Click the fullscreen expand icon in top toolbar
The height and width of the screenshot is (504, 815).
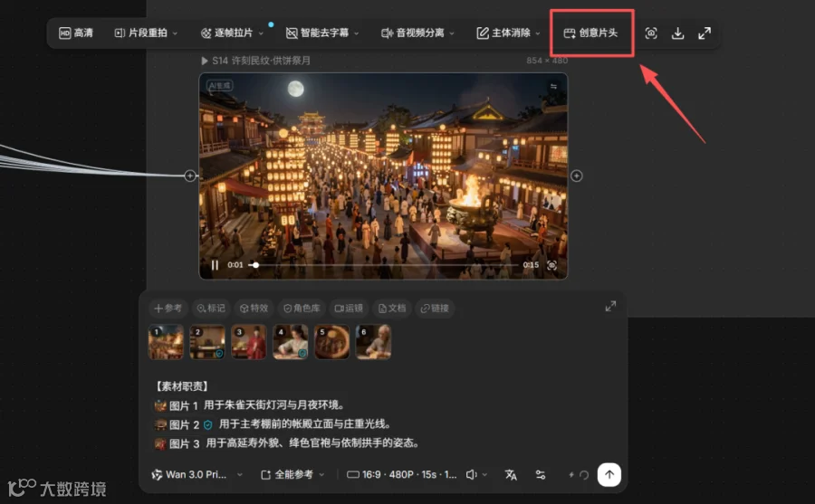705,33
